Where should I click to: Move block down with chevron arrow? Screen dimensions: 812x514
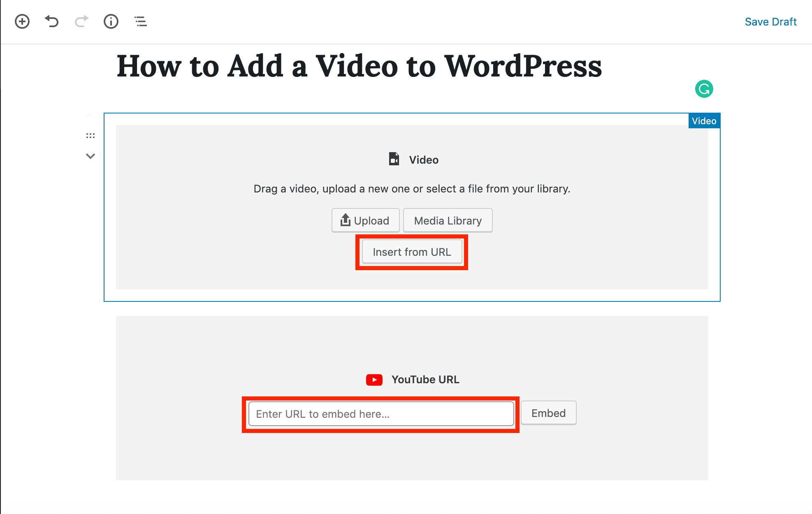point(90,156)
